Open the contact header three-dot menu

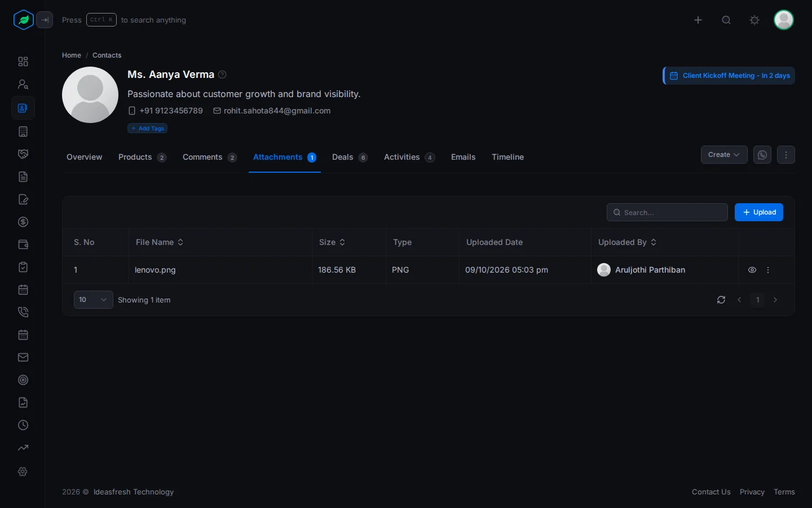click(x=786, y=155)
